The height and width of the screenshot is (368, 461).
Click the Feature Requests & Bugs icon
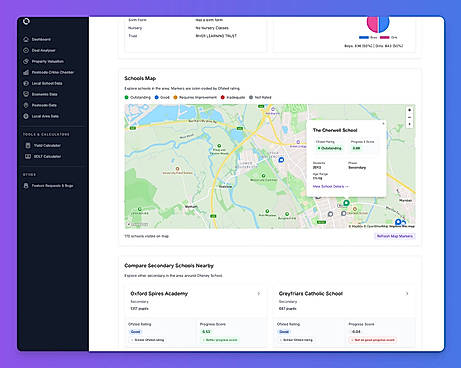(x=26, y=186)
